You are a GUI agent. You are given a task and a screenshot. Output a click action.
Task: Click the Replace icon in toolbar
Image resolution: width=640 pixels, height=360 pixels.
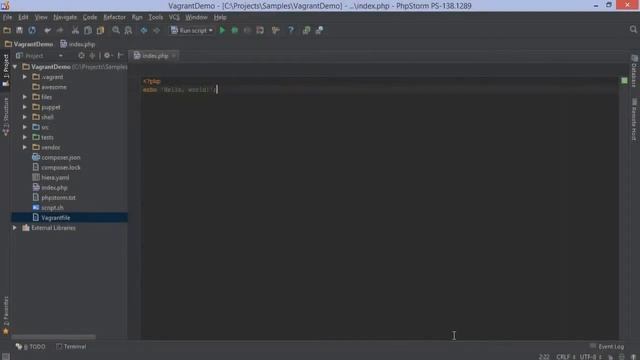pos(128,30)
